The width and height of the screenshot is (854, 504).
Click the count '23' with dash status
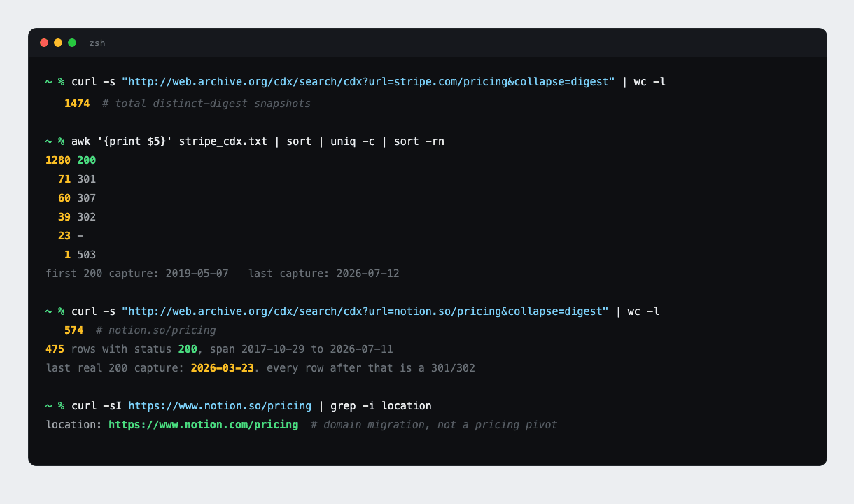64,236
